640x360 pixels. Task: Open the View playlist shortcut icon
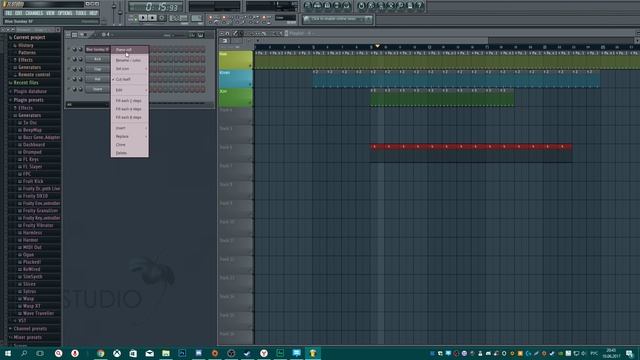coord(308,5)
